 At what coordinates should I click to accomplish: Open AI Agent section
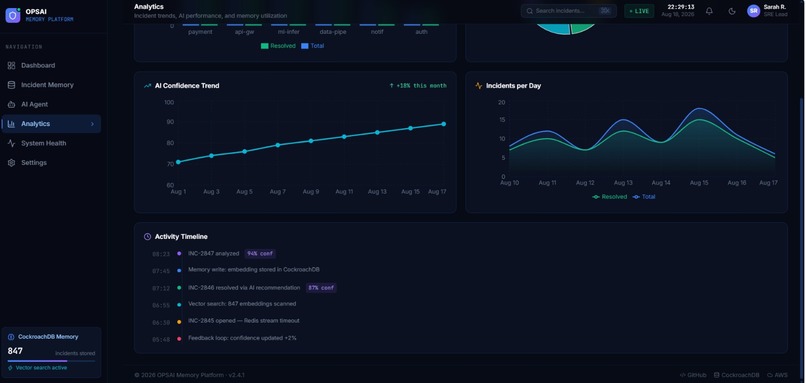pos(51,104)
